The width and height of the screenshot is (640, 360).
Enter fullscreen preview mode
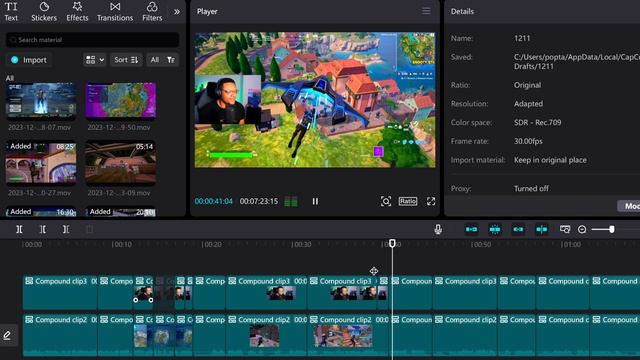coord(431,201)
